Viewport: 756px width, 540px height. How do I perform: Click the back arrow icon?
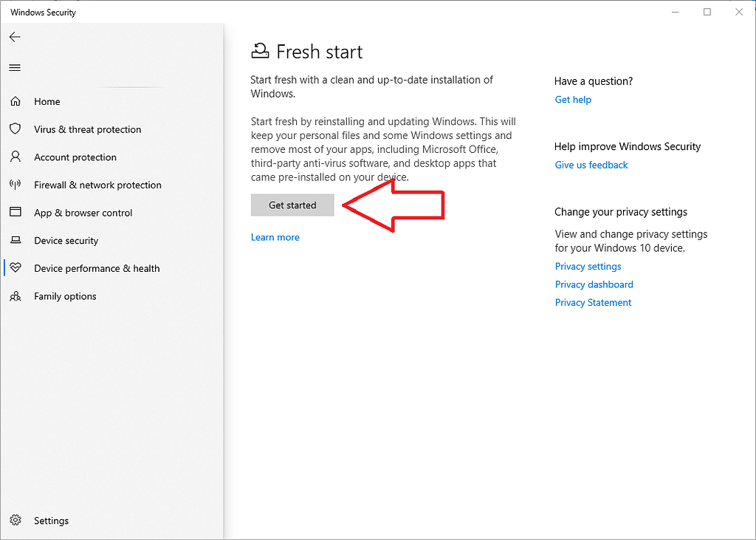point(15,37)
